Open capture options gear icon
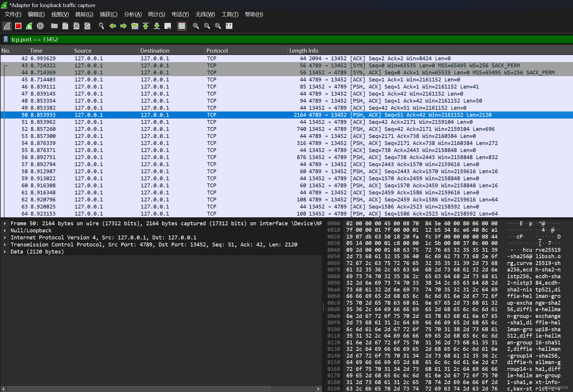The height and width of the screenshot is (392, 573). (x=40, y=26)
